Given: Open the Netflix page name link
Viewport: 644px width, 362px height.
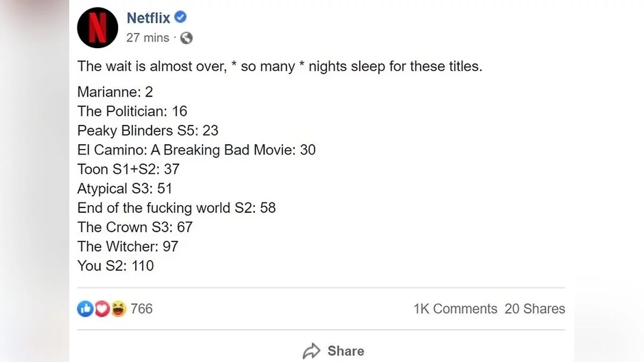Looking at the screenshot, I should click(x=148, y=18).
